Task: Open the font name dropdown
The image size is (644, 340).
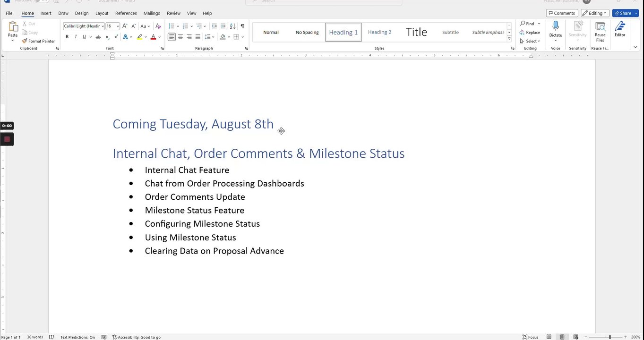Action: [x=103, y=26]
